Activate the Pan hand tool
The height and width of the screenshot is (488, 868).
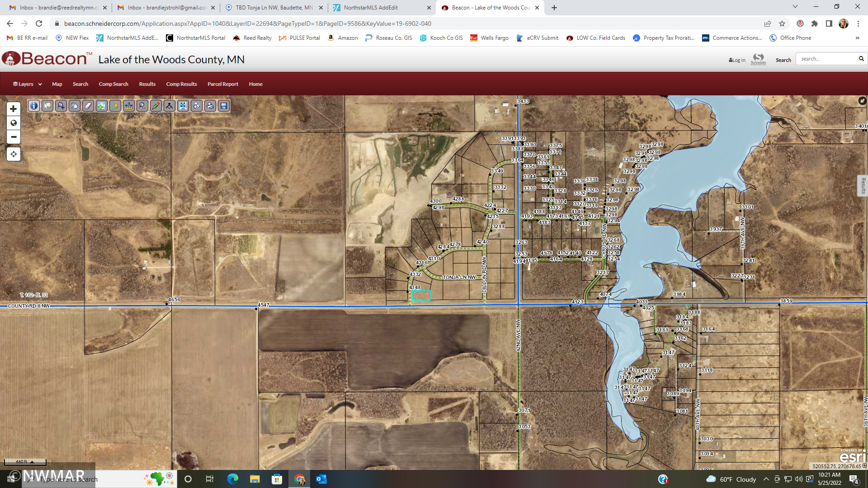75,106
